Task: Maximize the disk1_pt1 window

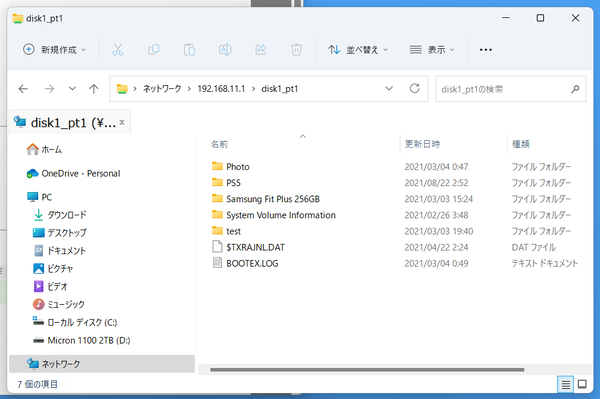Action: click(x=540, y=18)
